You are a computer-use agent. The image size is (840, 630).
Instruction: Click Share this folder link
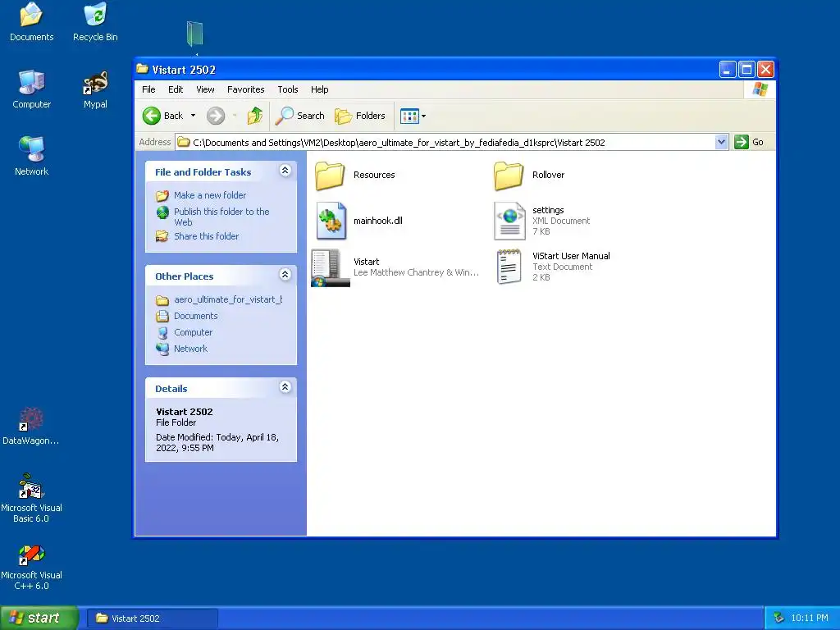[206, 236]
